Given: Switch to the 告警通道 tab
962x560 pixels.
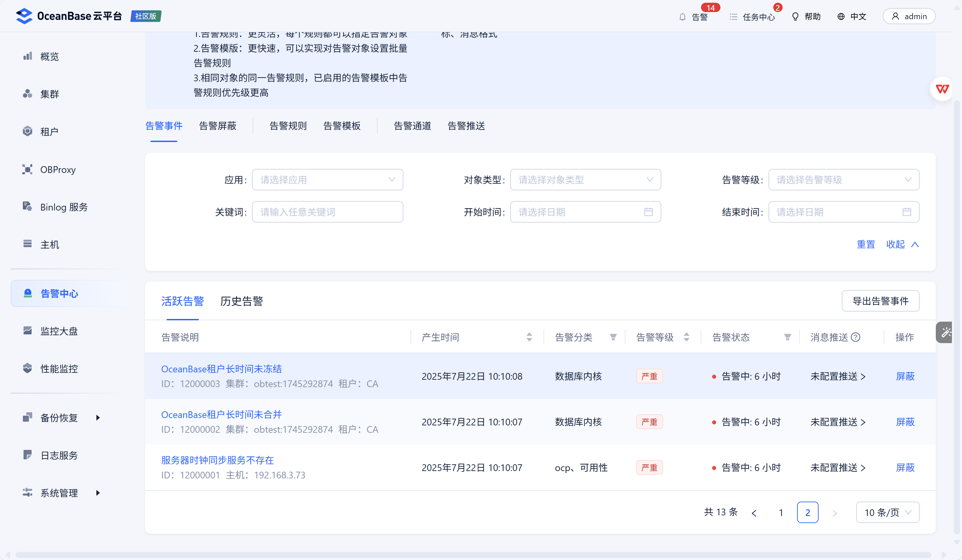Looking at the screenshot, I should pyautogui.click(x=413, y=126).
